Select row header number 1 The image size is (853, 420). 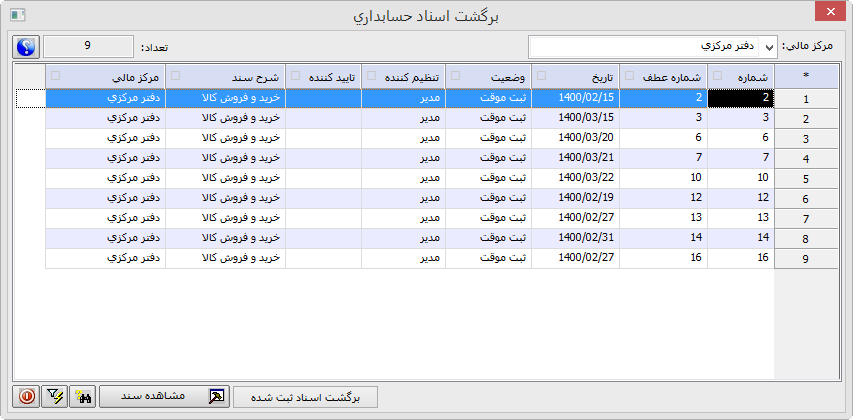coord(806,99)
